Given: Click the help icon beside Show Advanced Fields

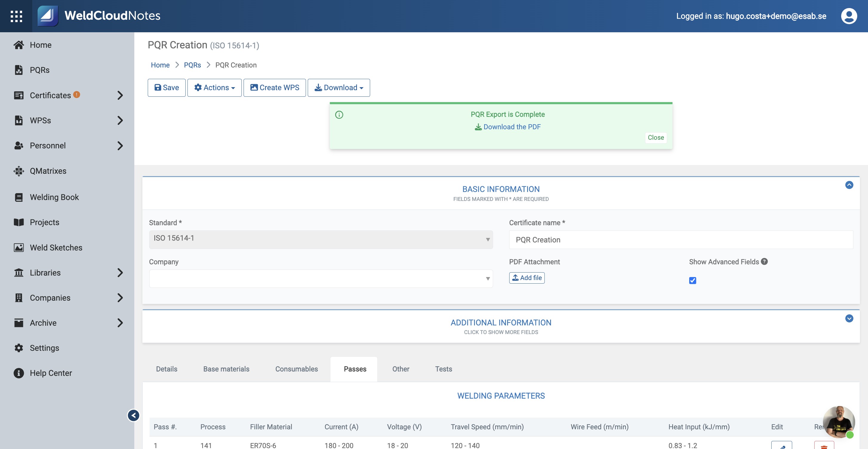Looking at the screenshot, I should click(x=764, y=262).
